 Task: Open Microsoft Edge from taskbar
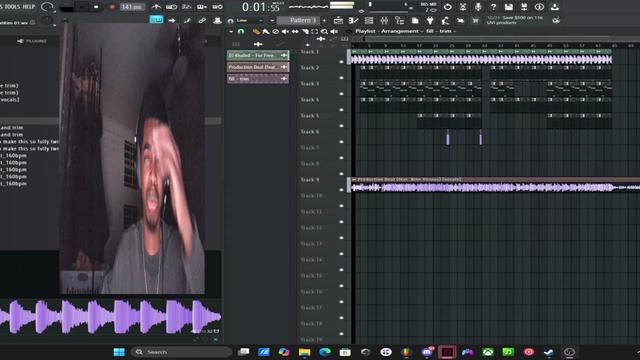(x=325, y=352)
